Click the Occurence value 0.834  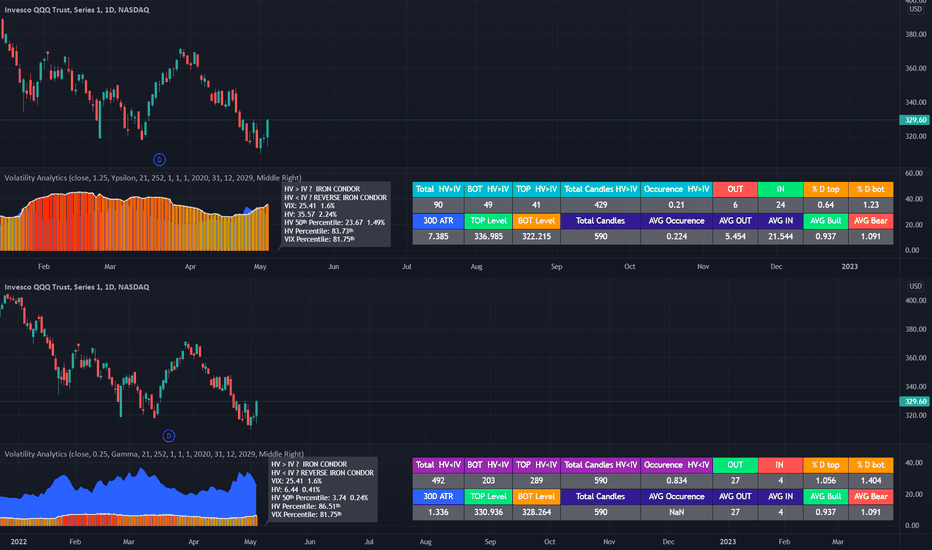click(676, 480)
